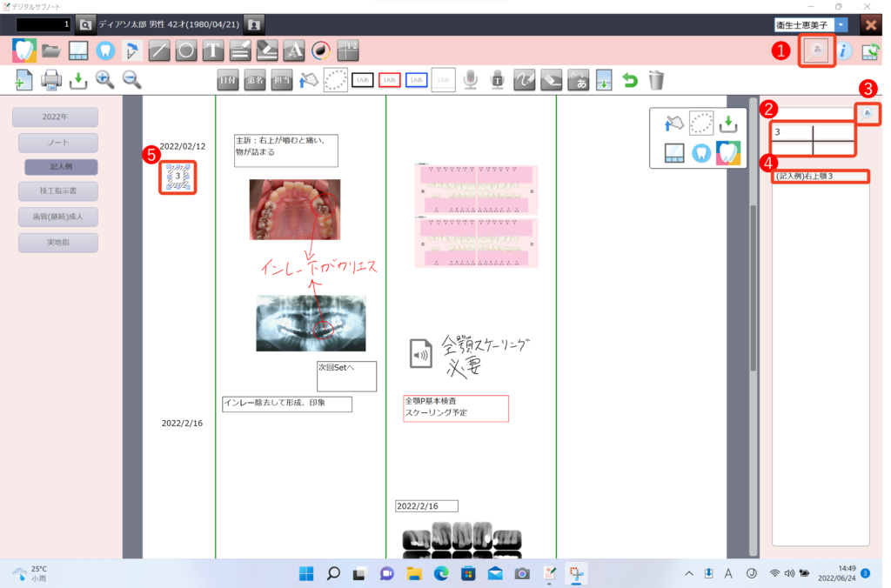The image size is (891, 588).
Task: Select the circle shape tool
Action: (185, 51)
